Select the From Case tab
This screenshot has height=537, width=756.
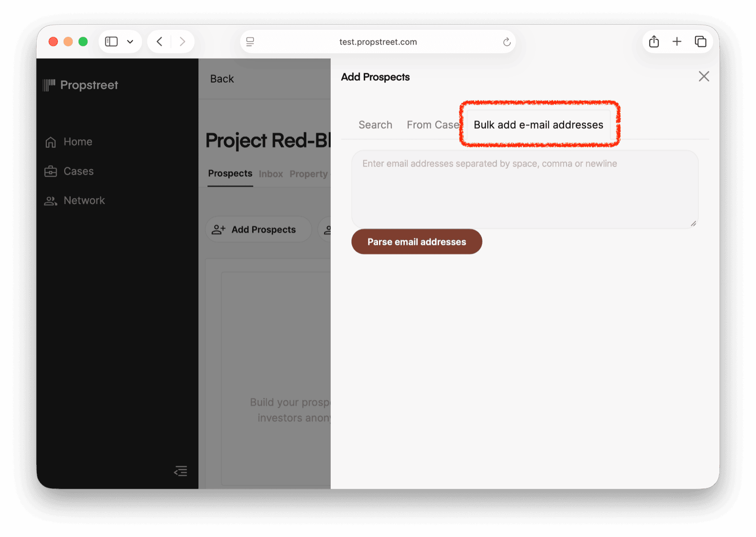(x=432, y=125)
